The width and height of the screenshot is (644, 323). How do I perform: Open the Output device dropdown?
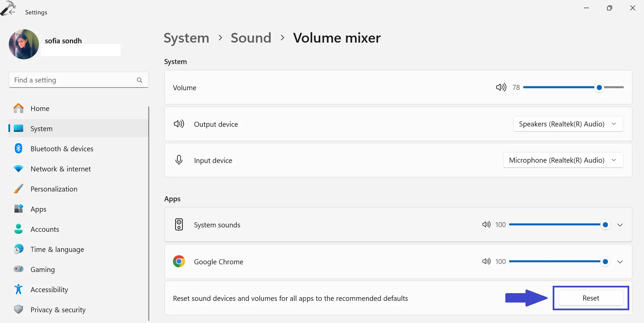[568, 124]
